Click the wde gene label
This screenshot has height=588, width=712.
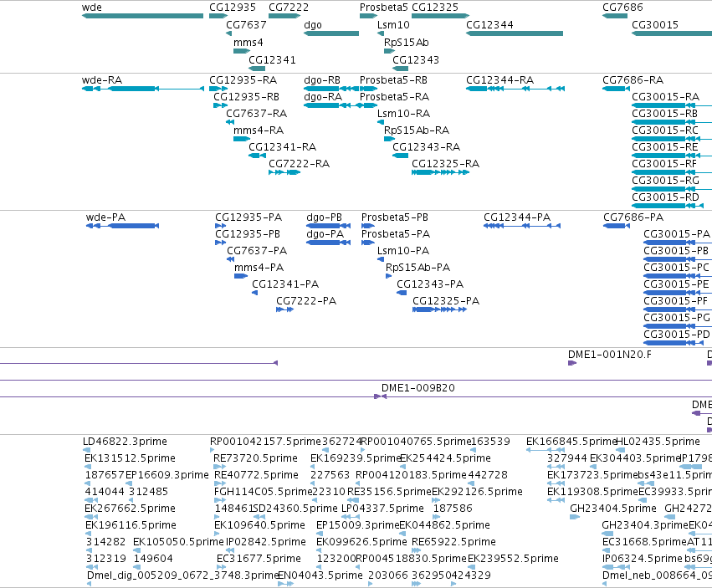92,8
